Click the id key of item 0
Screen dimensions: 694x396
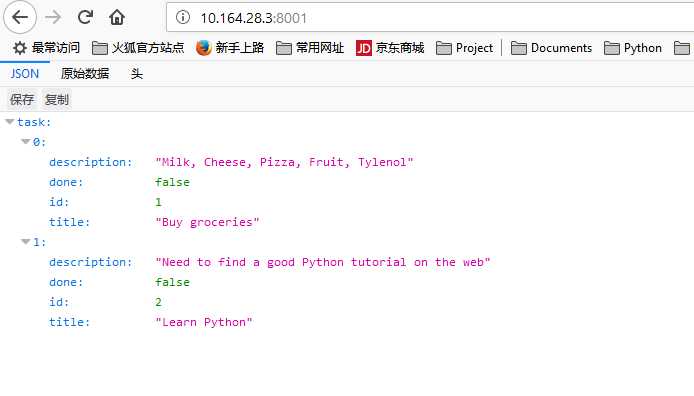pos(59,202)
